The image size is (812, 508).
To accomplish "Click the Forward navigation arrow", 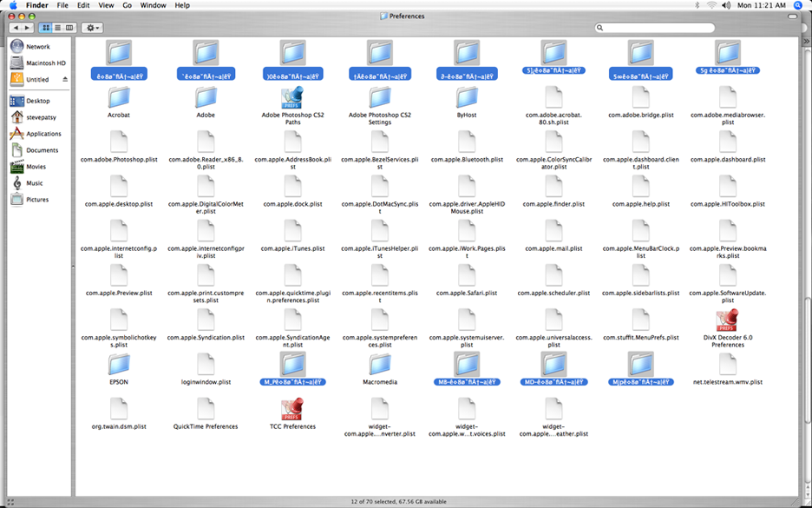I will [x=28, y=28].
